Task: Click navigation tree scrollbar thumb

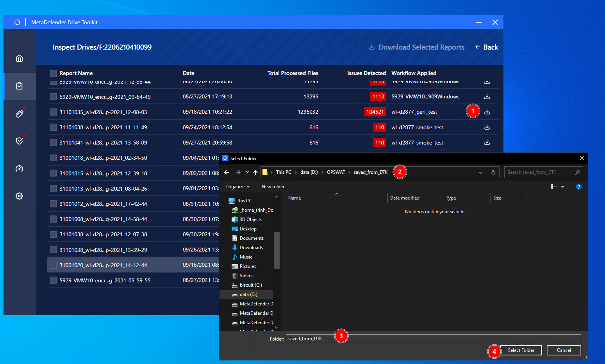Action: (277, 250)
